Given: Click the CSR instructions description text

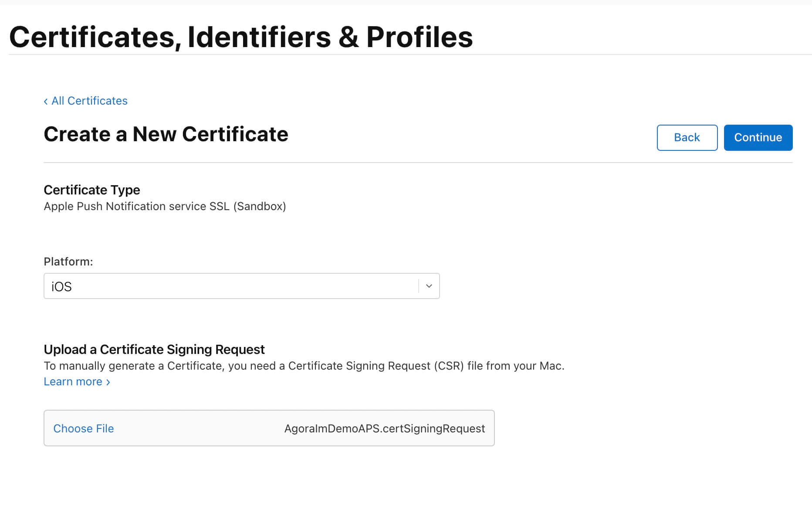Looking at the screenshot, I should pyautogui.click(x=304, y=366).
